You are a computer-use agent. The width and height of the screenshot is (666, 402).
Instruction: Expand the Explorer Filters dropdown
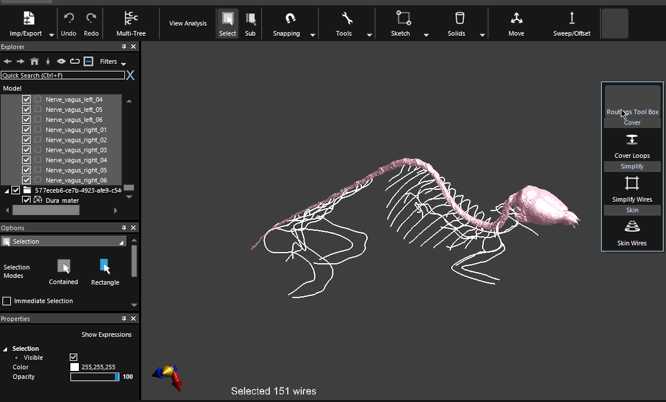(124, 62)
